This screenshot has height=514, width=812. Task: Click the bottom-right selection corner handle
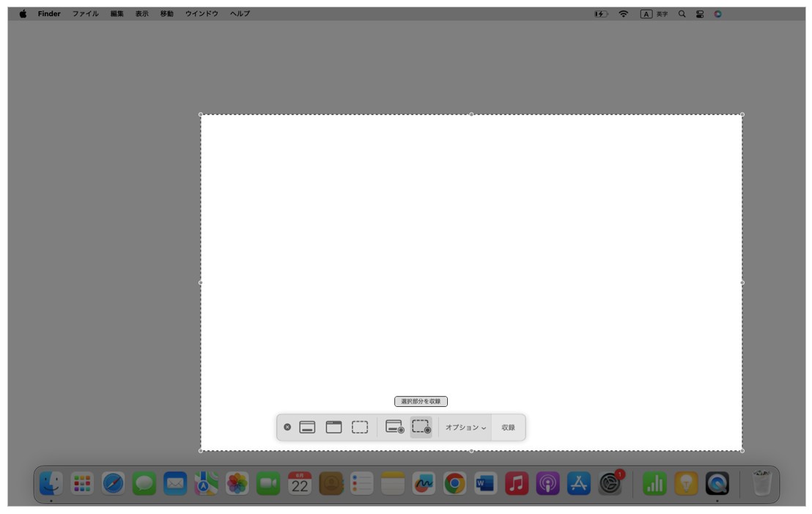[x=742, y=451]
